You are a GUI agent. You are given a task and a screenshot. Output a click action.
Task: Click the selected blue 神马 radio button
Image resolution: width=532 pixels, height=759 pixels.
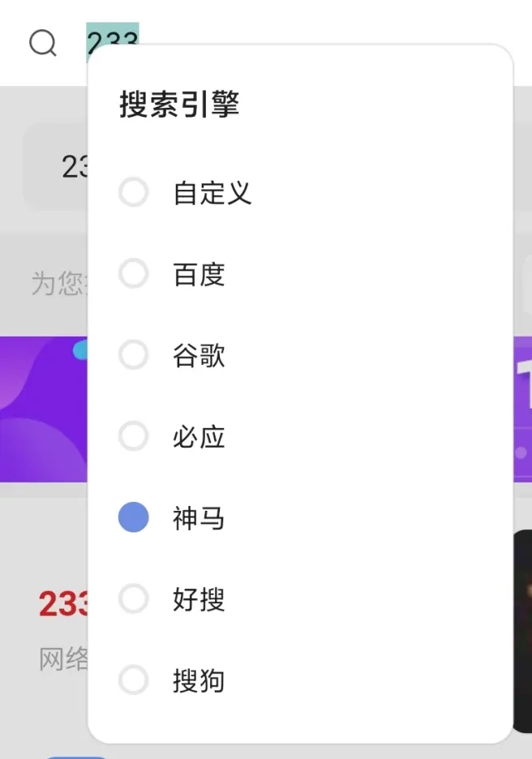tap(134, 518)
